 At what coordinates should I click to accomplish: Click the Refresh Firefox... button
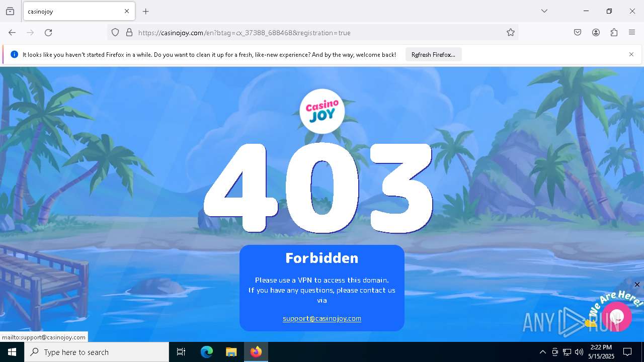(433, 55)
